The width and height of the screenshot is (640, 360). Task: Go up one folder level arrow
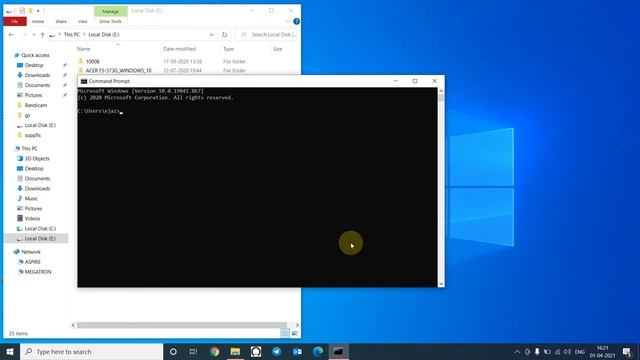(x=42, y=35)
